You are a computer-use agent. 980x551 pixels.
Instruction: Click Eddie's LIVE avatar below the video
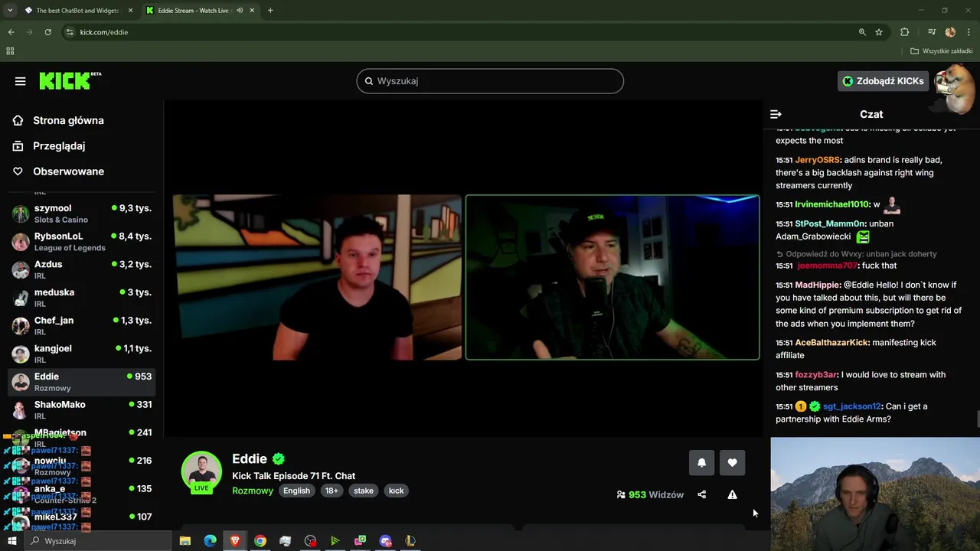(x=201, y=471)
